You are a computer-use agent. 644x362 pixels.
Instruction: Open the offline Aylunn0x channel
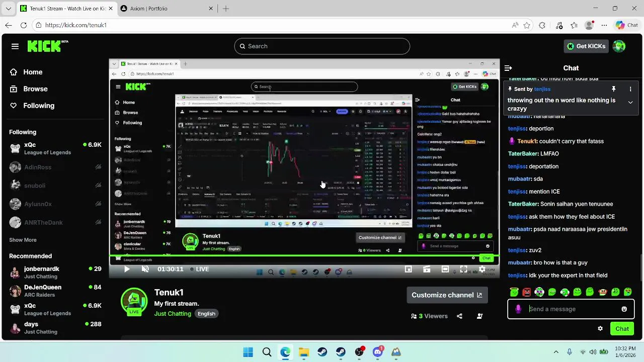55,204
